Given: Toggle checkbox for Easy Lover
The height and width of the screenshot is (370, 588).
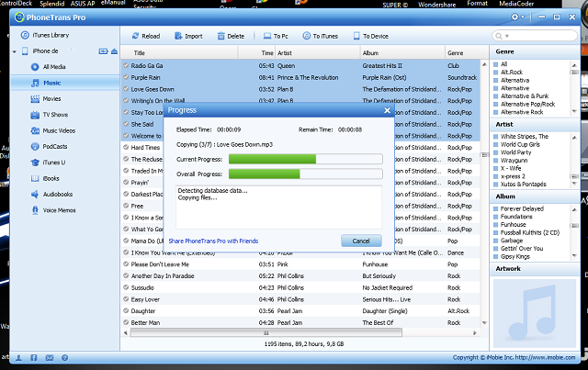Looking at the screenshot, I should (x=126, y=299).
